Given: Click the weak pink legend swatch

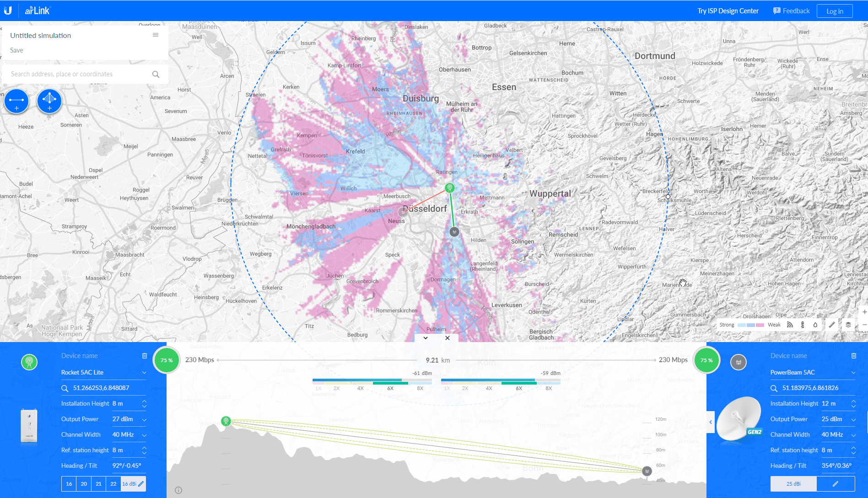Looking at the screenshot, I should pos(760,325).
